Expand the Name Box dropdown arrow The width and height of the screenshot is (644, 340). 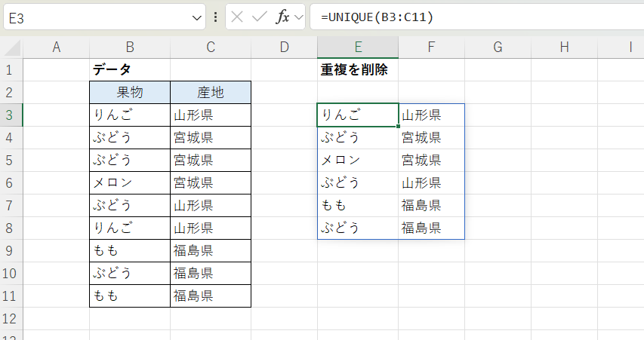coord(197,18)
